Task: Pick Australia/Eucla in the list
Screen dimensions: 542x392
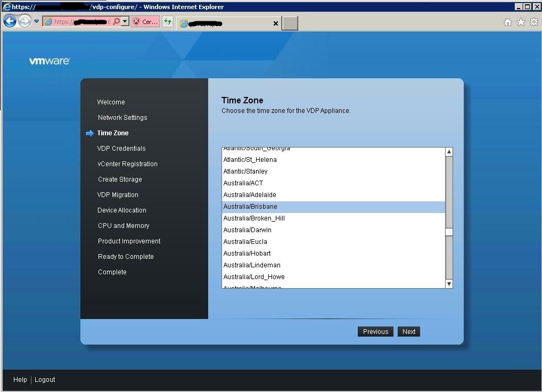Action: coord(333,242)
